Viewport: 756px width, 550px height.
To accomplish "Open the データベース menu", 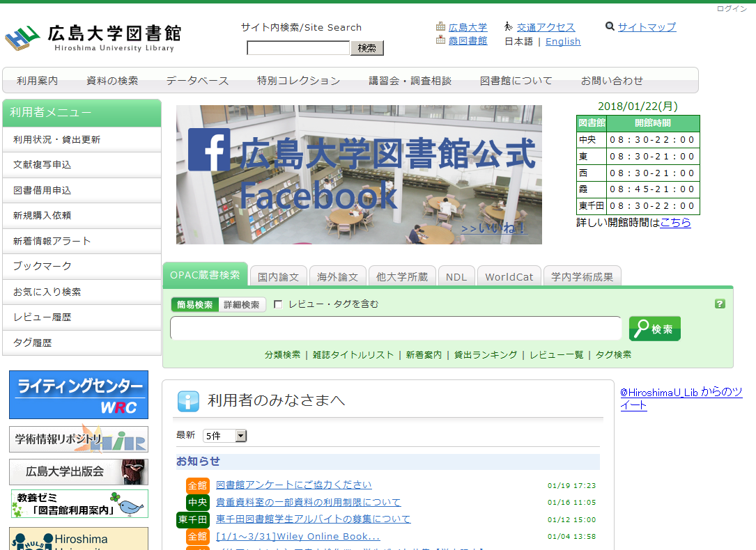I will [198, 81].
